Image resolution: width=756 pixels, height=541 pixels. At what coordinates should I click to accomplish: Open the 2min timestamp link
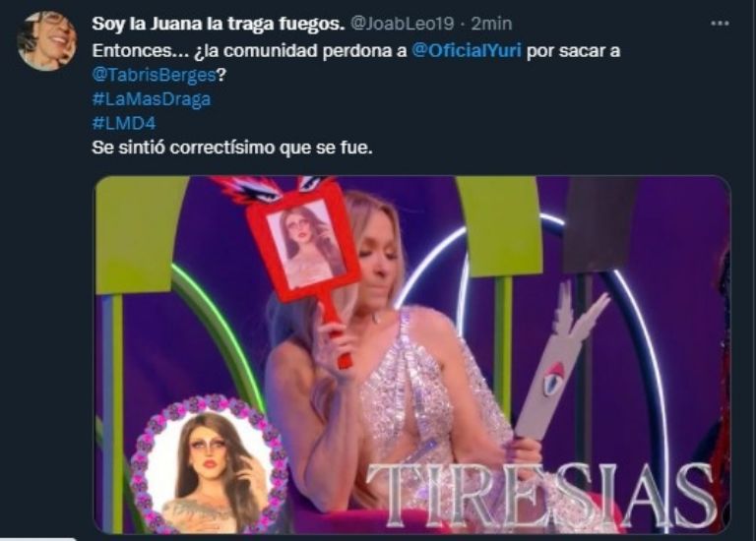(x=491, y=24)
